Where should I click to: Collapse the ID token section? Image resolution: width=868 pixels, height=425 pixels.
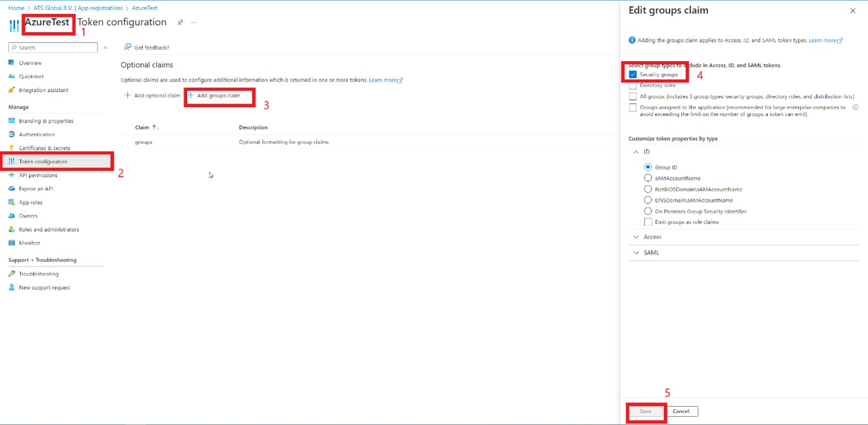click(x=636, y=152)
